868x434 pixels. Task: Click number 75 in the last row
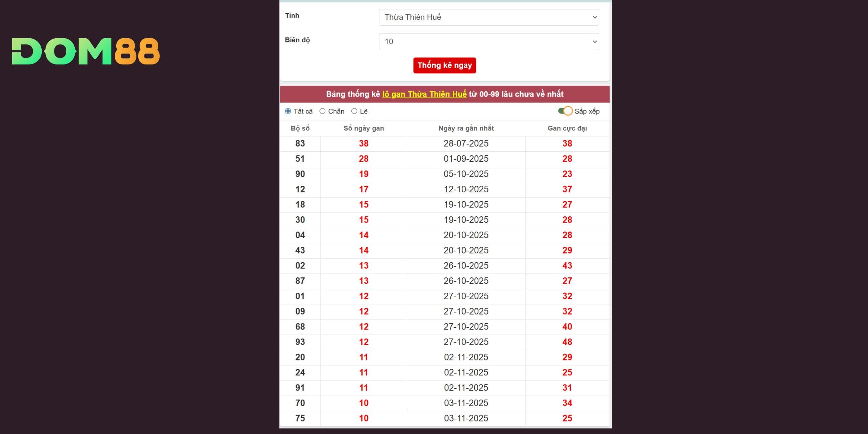coord(300,418)
